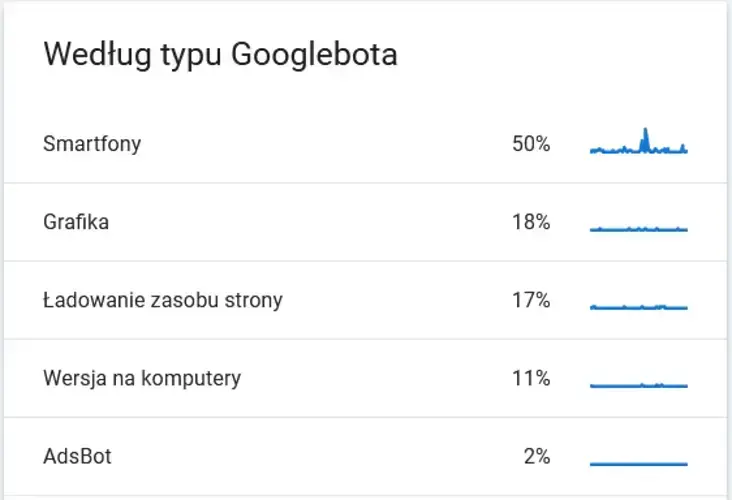
Task: Select the Ładowanie zasobu strony label
Action: point(163,300)
